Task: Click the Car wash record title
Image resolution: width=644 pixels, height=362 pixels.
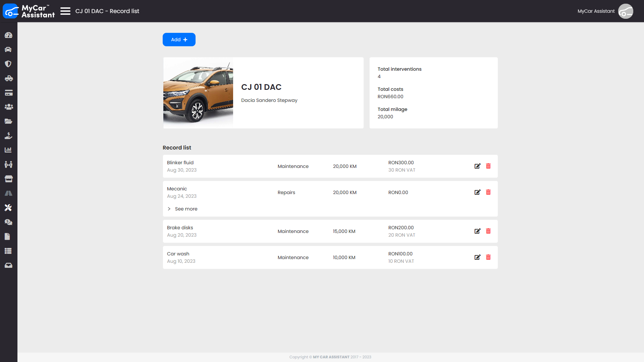Action: click(x=178, y=254)
